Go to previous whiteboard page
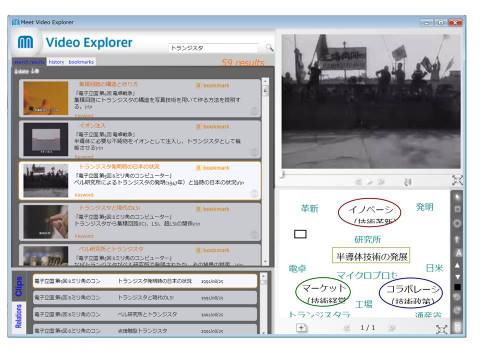This screenshot has width=480, height=360. click(x=347, y=328)
